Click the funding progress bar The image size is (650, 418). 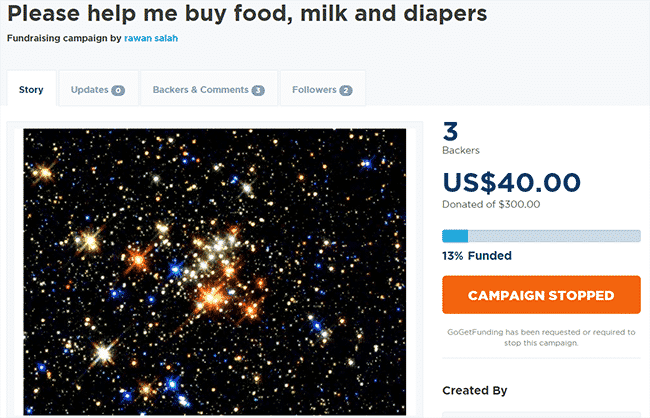pos(541,236)
